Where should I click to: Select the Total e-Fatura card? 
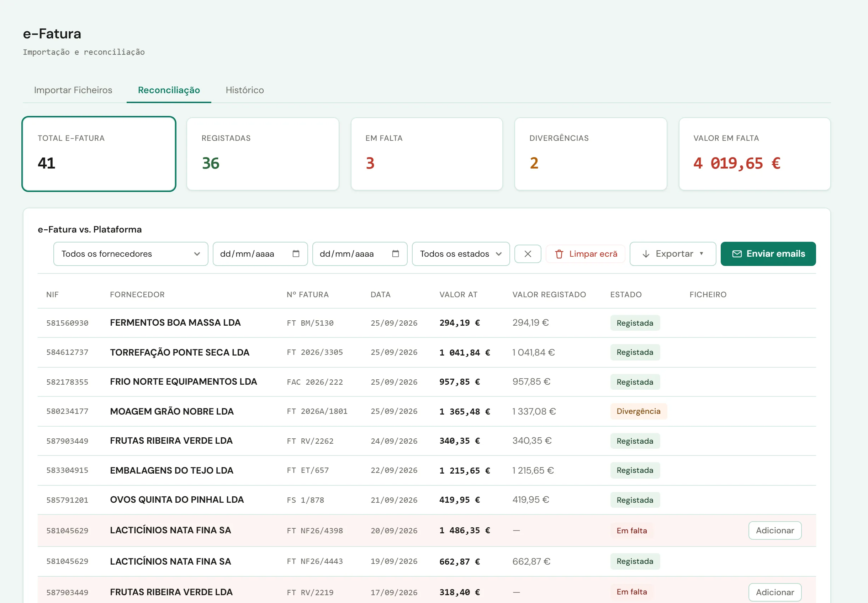click(99, 154)
